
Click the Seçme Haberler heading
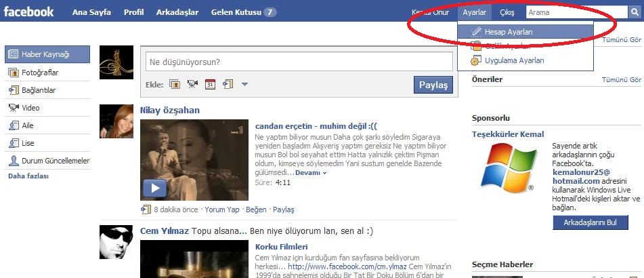pos(502,264)
